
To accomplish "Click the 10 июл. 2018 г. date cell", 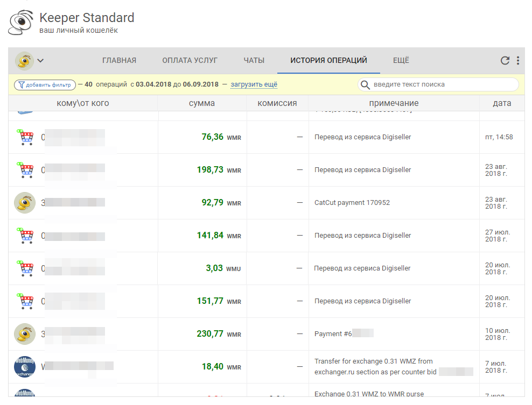I will coord(498,334).
